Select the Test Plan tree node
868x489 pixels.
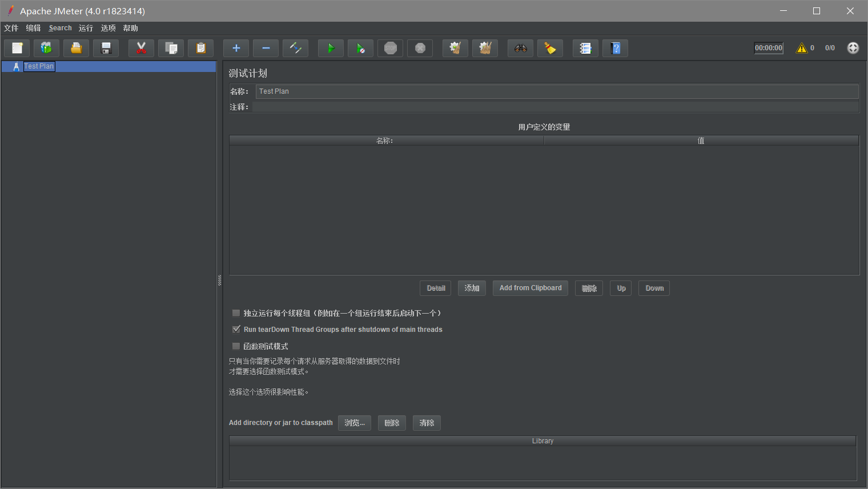click(x=38, y=66)
